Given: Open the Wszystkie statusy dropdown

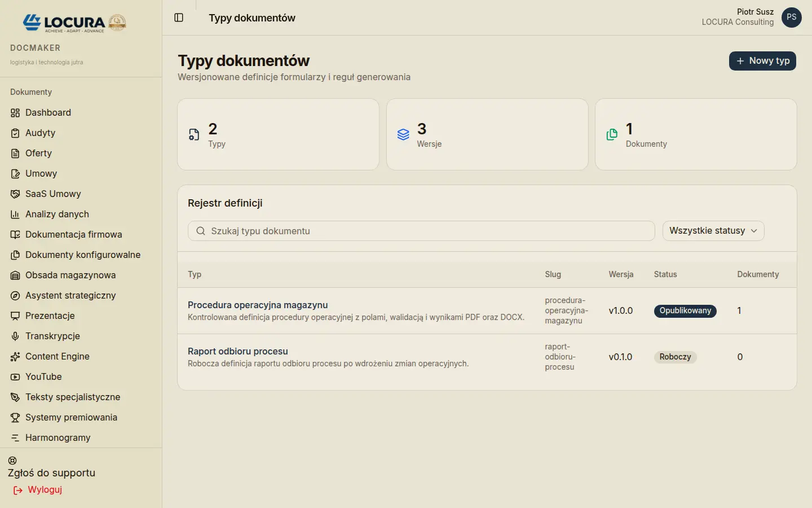Looking at the screenshot, I should point(713,231).
